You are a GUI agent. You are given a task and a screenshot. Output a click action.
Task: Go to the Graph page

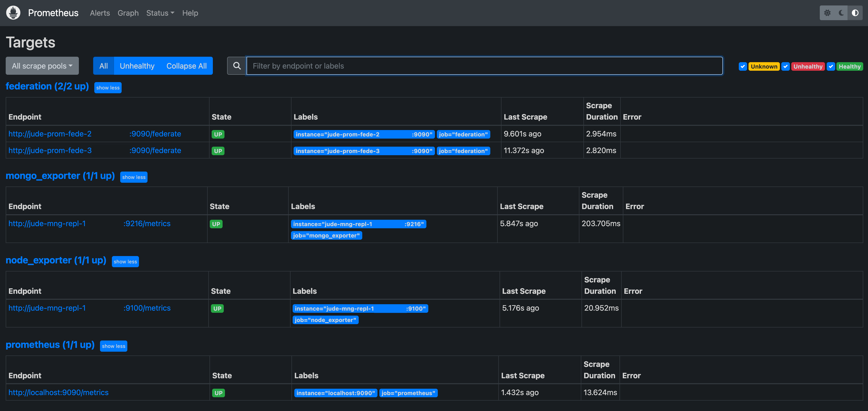[128, 13]
